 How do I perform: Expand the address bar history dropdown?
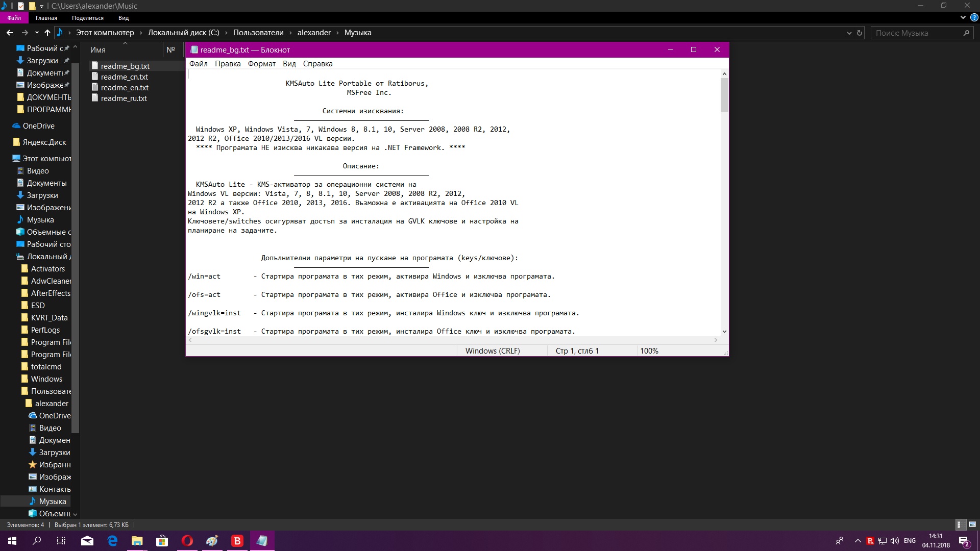click(x=849, y=33)
